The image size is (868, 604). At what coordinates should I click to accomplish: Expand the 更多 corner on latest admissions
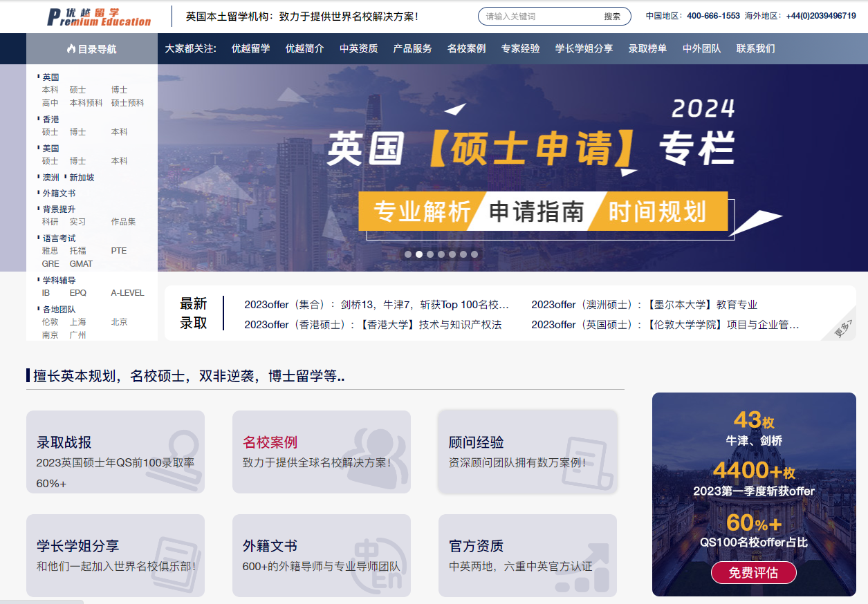click(843, 330)
